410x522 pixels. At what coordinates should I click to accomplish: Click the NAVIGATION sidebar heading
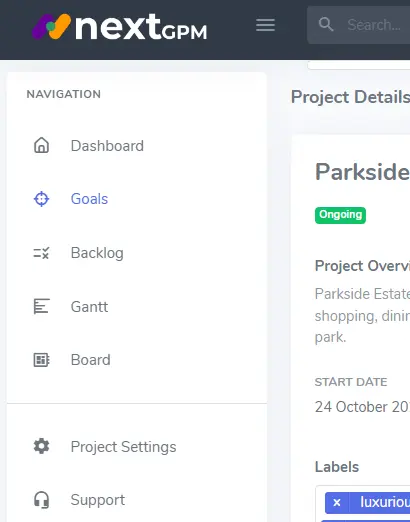pyautogui.click(x=64, y=94)
